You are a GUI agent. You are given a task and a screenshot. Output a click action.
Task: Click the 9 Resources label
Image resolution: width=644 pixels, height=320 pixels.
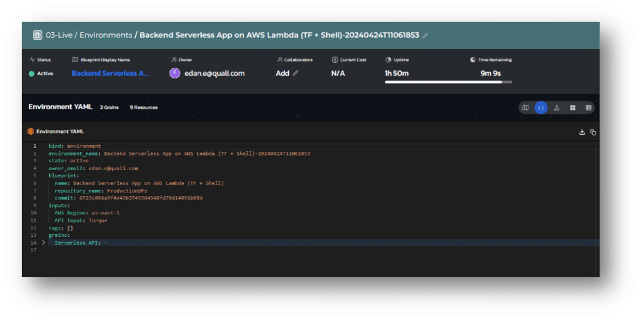tap(143, 108)
